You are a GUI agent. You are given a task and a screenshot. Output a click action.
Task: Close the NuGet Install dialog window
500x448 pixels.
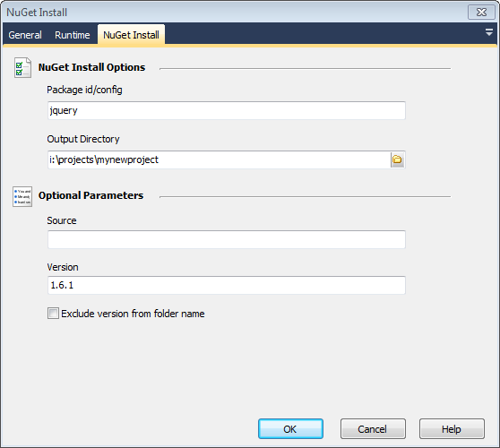point(481,13)
